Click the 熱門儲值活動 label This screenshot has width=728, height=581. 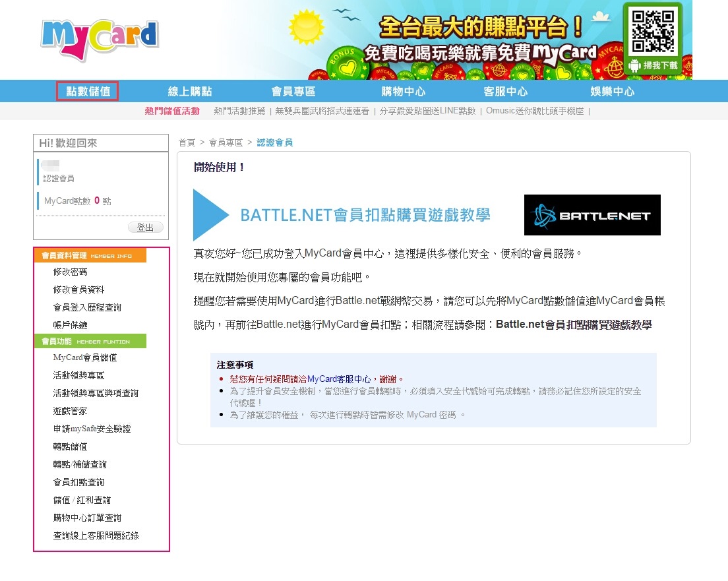pyautogui.click(x=172, y=111)
